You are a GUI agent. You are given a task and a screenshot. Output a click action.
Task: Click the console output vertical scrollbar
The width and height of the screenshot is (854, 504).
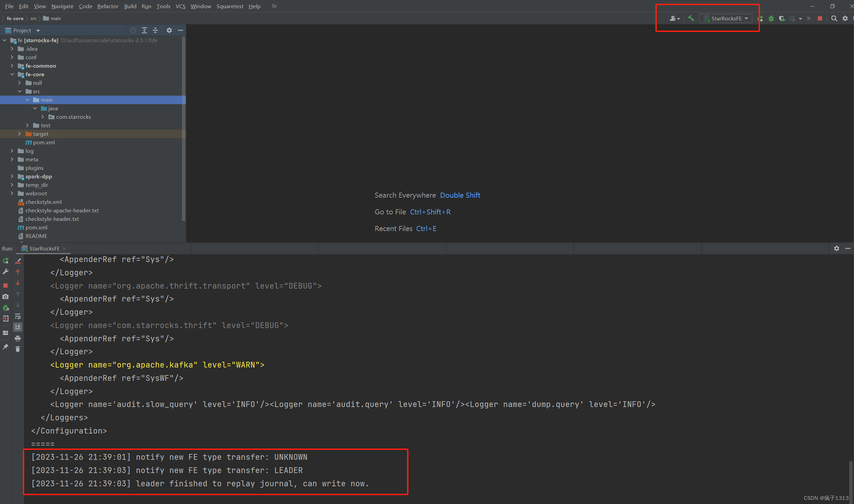(851, 482)
